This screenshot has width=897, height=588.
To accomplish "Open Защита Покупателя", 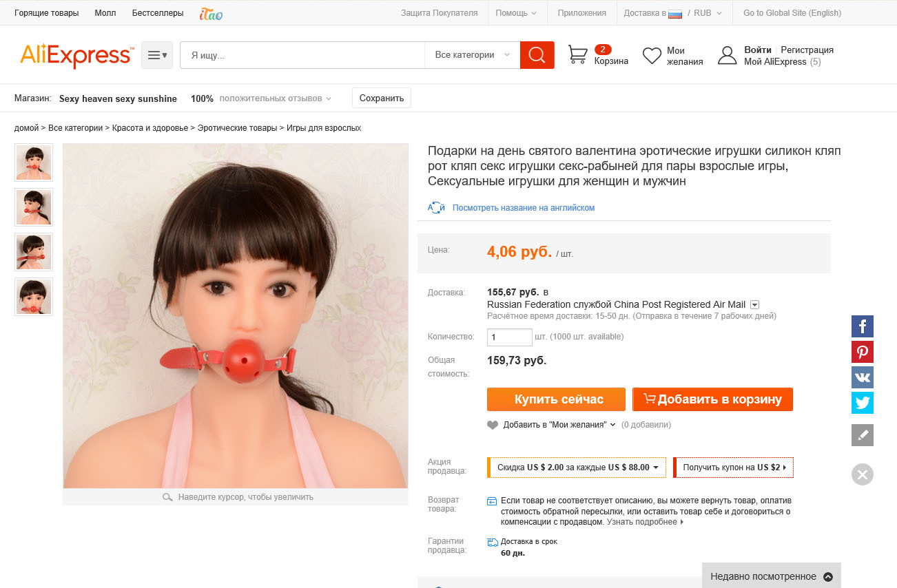I will 439,13.
